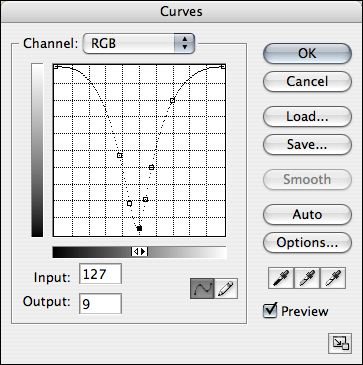Image resolution: width=363 pixels, height=365 pixels.
Task: Click the Load... button
Action: (307, 116)
